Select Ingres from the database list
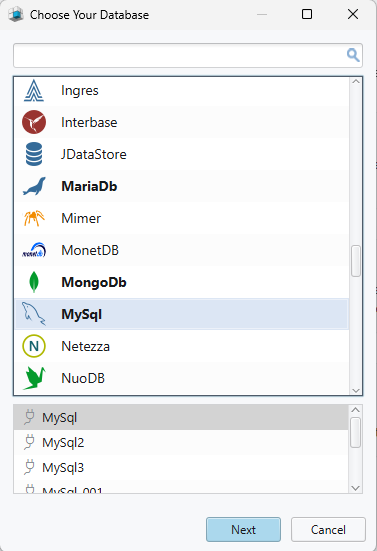Image resolution: width=377 pixels, height=551 pixels. [182, 90]
